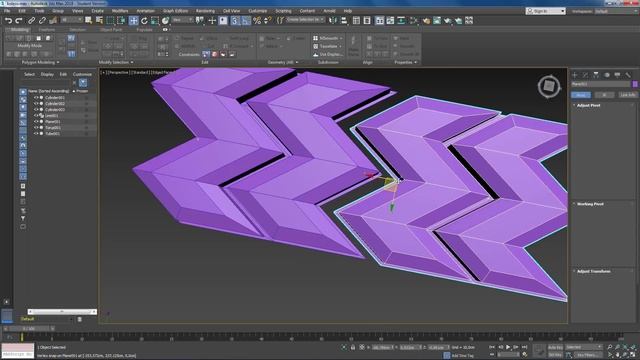Activate the Select and Scale tool
The image size is (640, 360).
155,20
